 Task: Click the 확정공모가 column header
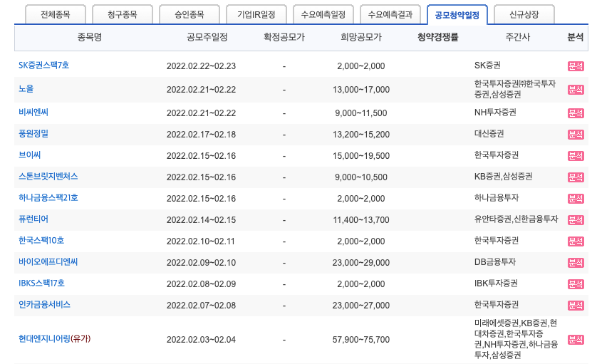click(x=284, y=37)
